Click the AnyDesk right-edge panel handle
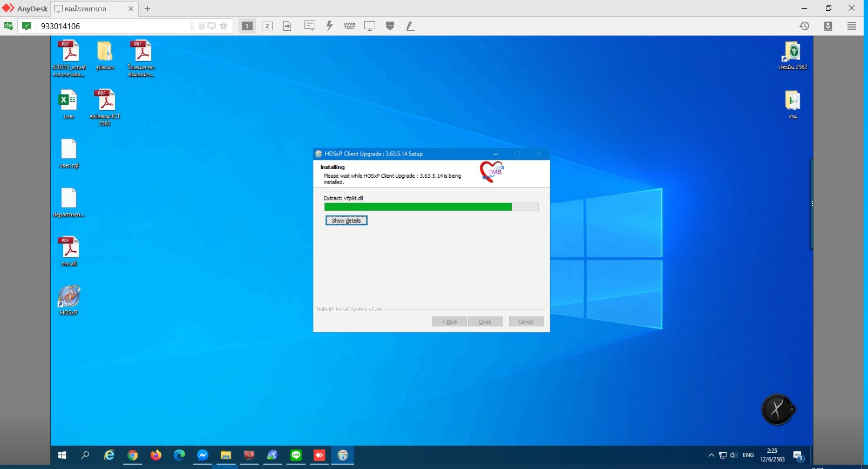Viewport: 868px width, 469px height. pyautogui.click(x=812, y=204)
